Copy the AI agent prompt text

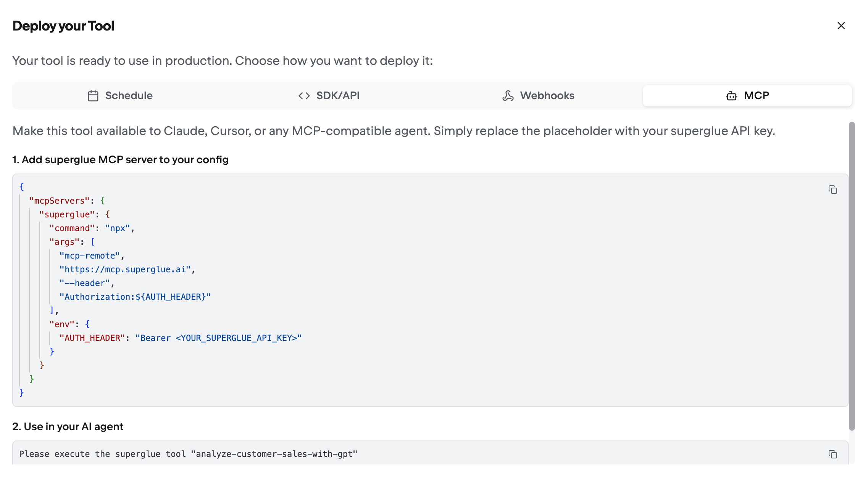tap(833, 454)
